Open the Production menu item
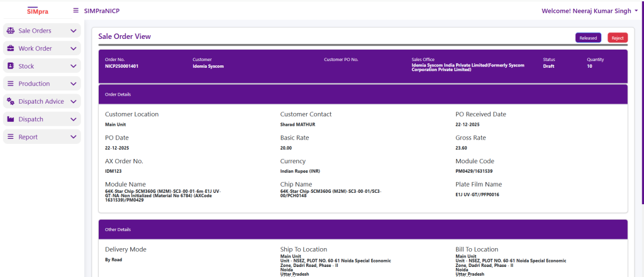This screenshot has height=277, width=644. click(34, 84)
